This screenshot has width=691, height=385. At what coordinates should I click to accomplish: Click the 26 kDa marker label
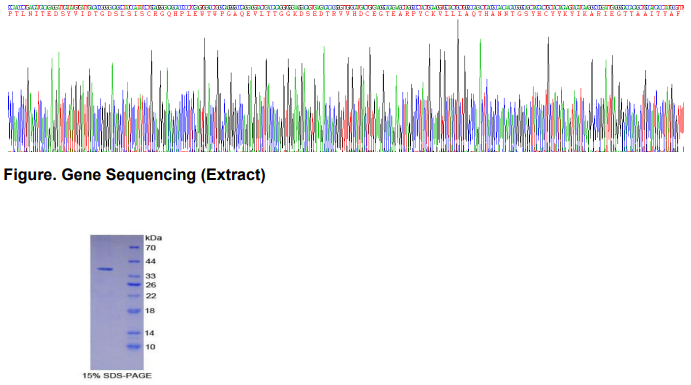click(151, 285)
